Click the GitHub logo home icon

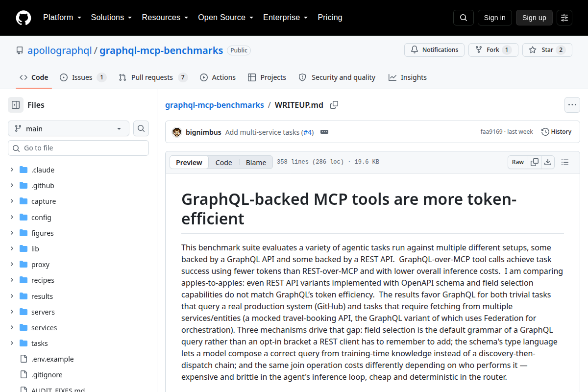click(24, 18)
